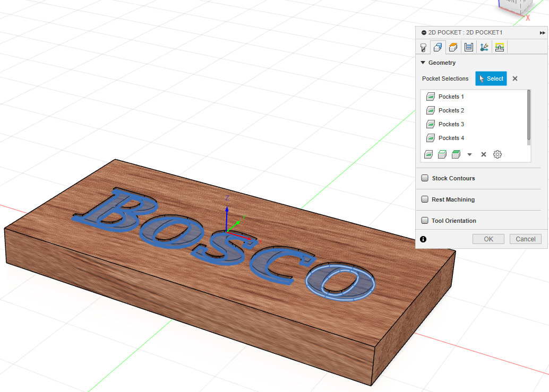
Task: Open the Tool tab in pocket dialog
Action: point(423,47)
